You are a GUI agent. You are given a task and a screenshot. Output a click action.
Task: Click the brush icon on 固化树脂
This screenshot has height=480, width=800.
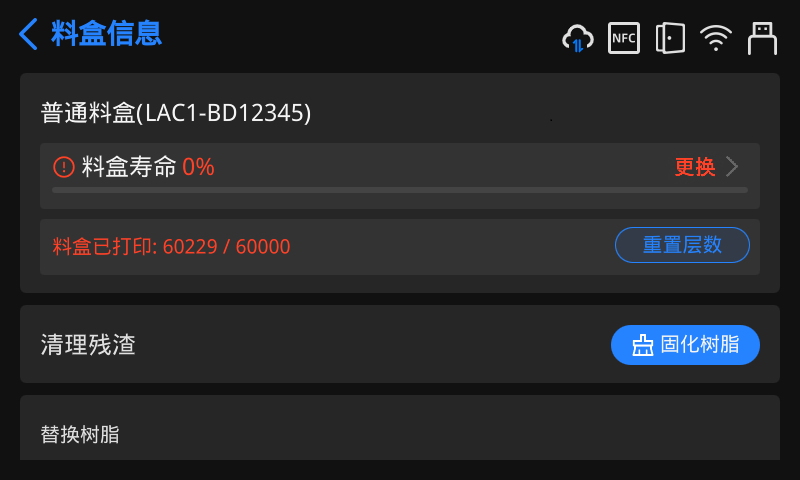tap(643, 345)
